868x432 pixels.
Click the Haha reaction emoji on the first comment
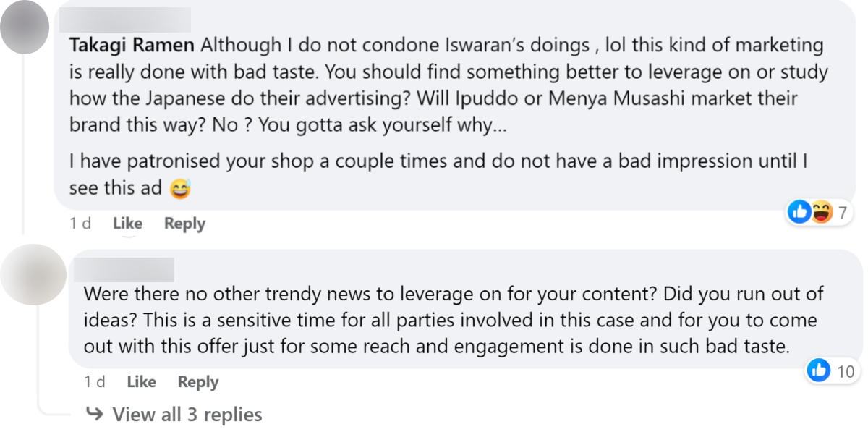coord(821,212)
